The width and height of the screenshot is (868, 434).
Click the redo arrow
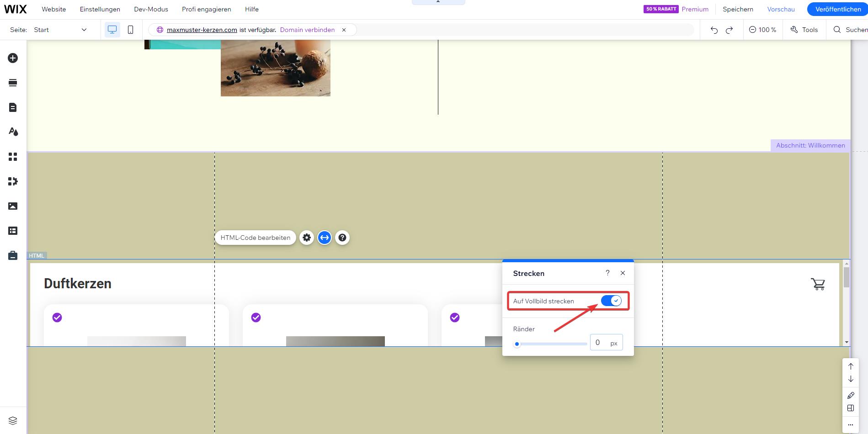coord(730,30)
